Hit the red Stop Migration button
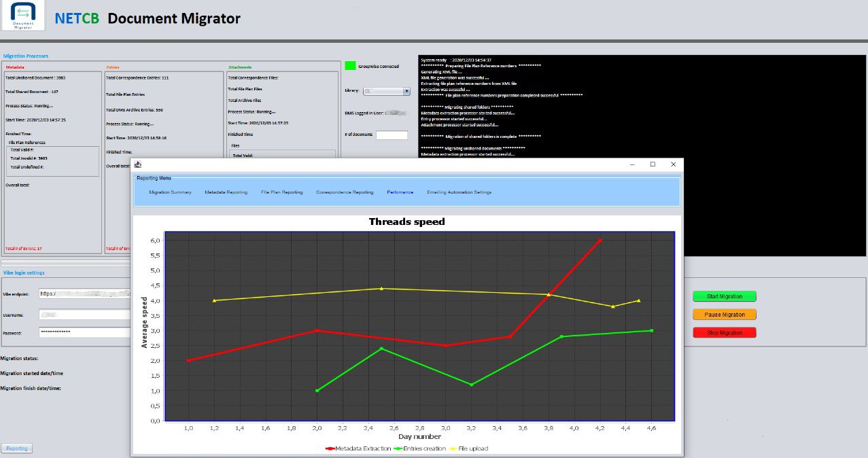This screenshot has width=868, height=458. pyautogui.click(x=724, y=332)
